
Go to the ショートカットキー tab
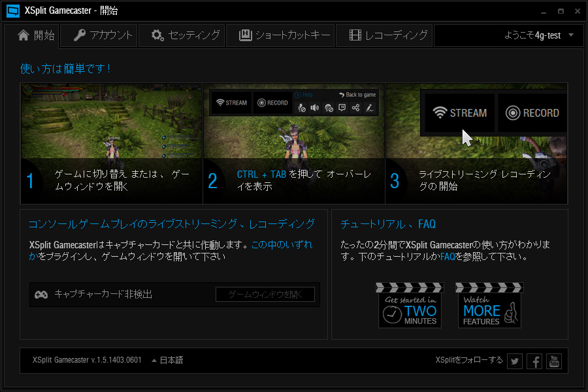coord(280,36)
